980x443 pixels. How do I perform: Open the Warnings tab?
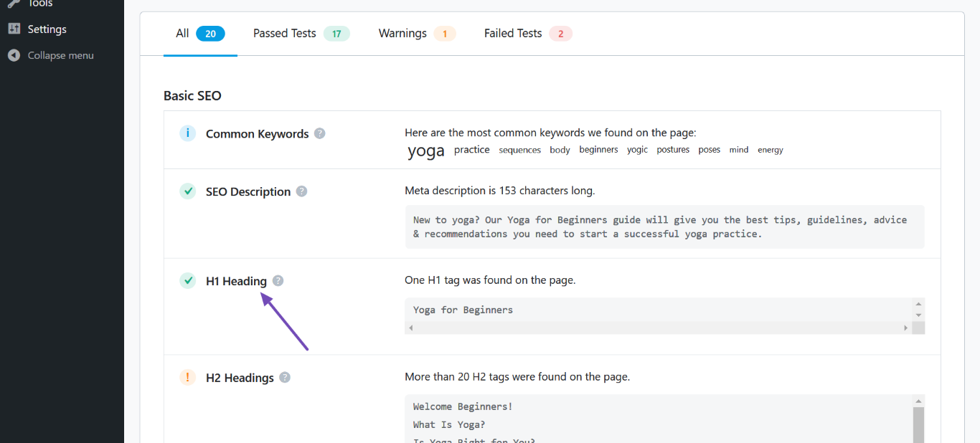point(417,34)
